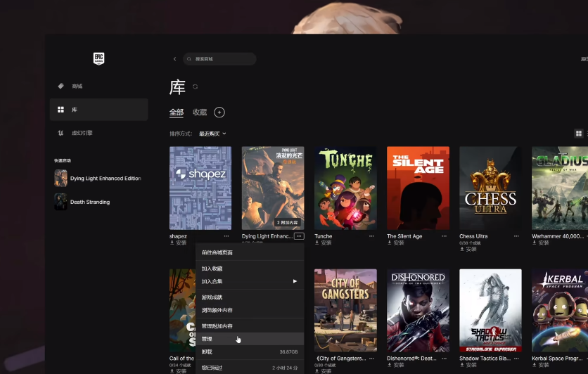Open the Warhammer Gladius cover thumbnail

pos(560,188)
